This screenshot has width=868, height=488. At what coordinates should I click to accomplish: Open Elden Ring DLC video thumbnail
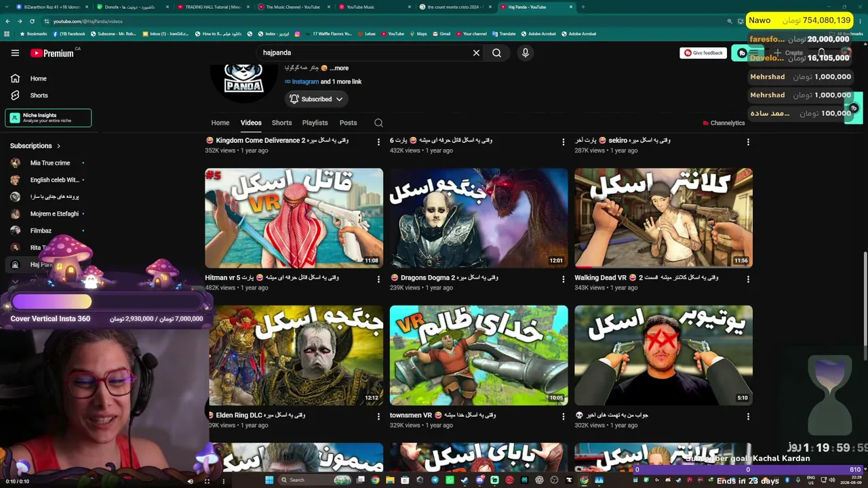[294, 355]
